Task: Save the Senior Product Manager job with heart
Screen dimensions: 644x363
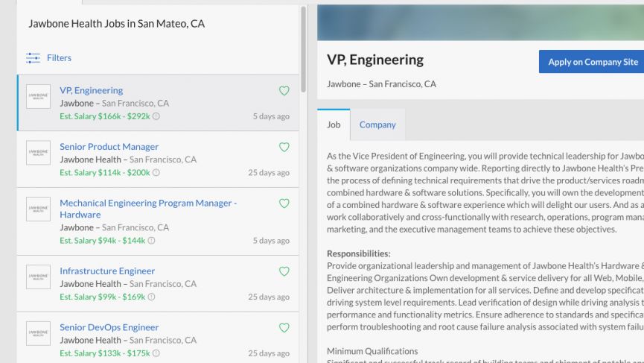Action: coord(284,147)
